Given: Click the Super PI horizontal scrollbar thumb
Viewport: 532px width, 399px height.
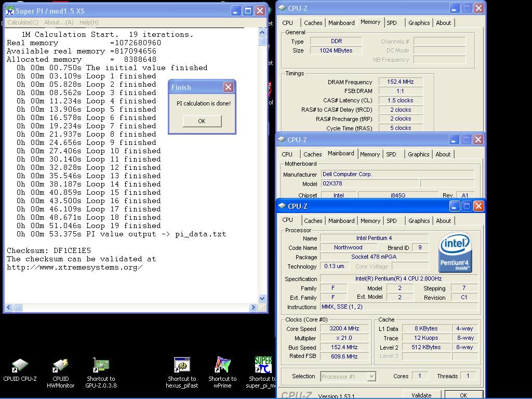Looking at the screenshot, I should 18,308.
